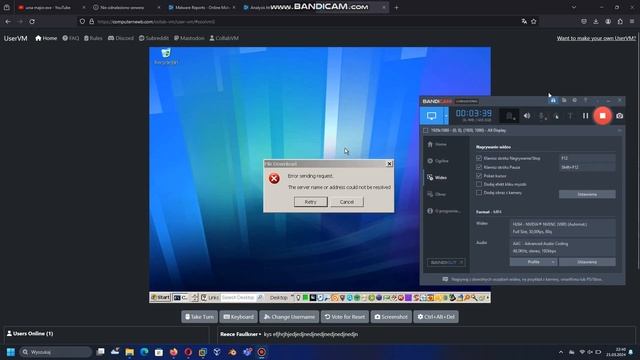The image size is (640, 360).
Task: Click the Change Username button
Action: [289, 317]
